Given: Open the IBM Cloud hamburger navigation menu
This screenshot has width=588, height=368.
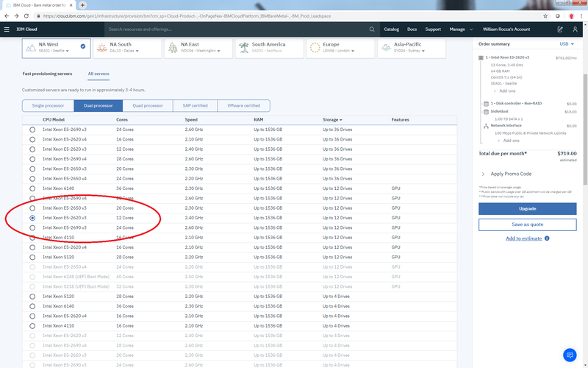Looking at the screenshot, I should (x=7, y=29).
